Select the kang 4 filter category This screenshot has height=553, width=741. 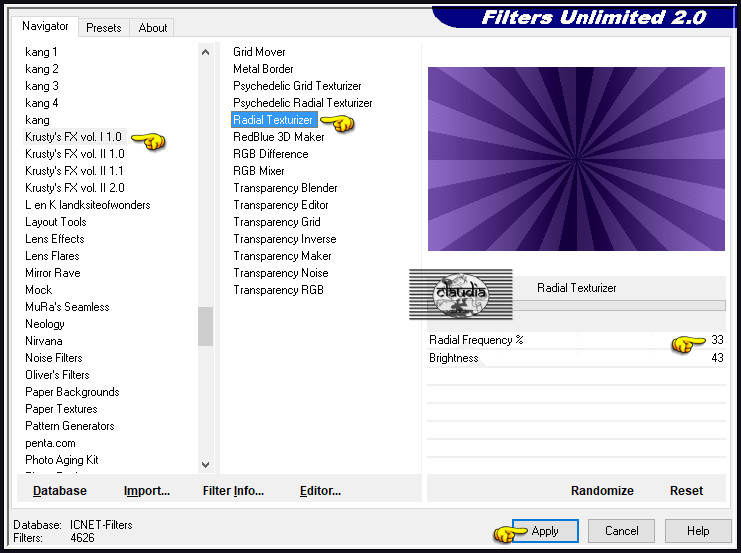coord(42,103)
